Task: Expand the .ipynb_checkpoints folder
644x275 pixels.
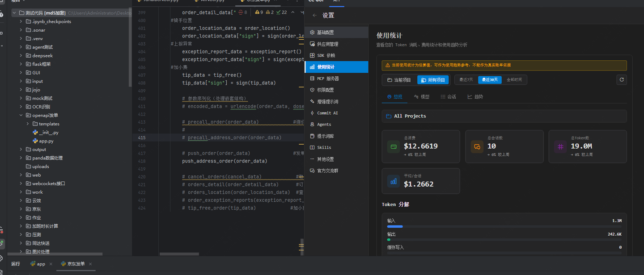Action: point(21,21)
